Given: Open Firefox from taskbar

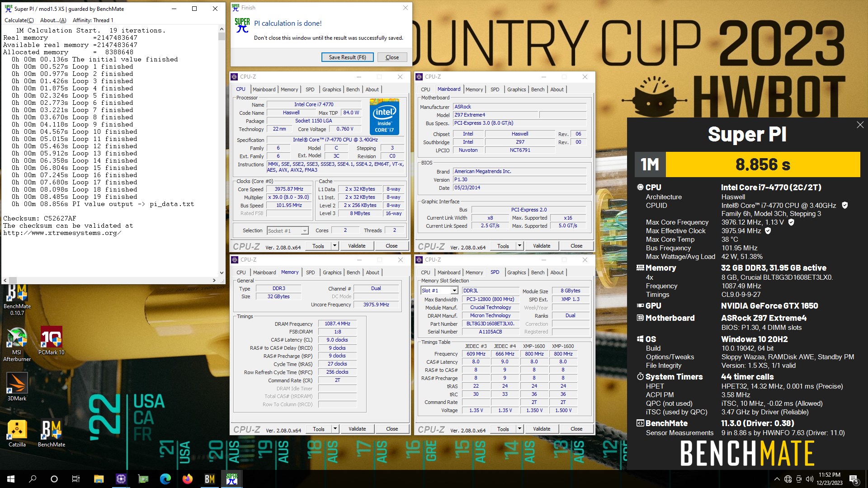Looking at the screenshot, I should point(187,479).
